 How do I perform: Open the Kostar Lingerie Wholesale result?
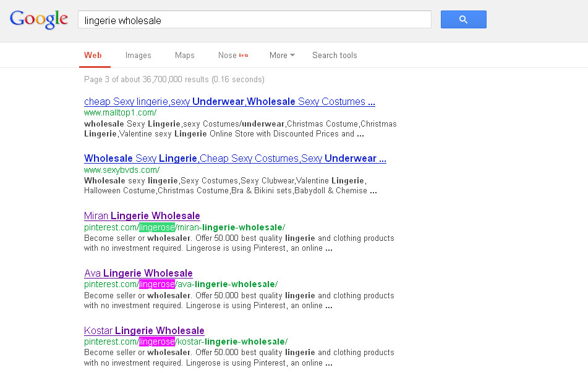pyautogui.click(x=144, y=330)
